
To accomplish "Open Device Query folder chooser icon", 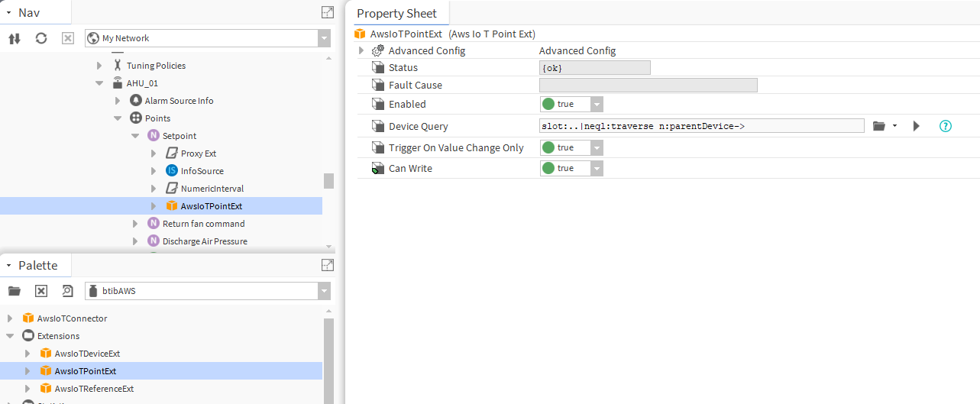I will [879, 126].
